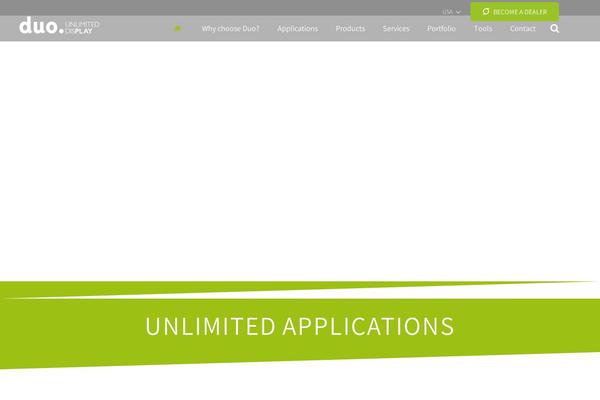Go to the Contact page link
This screenshot has width=600, height=400.
point(523,29)
